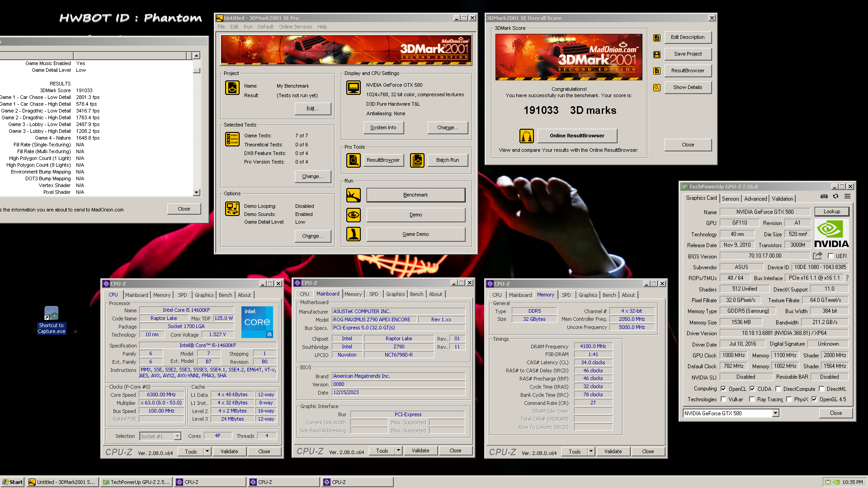868x488 pixels.
Task: Click the System Info button
Action: coord(383,127)
